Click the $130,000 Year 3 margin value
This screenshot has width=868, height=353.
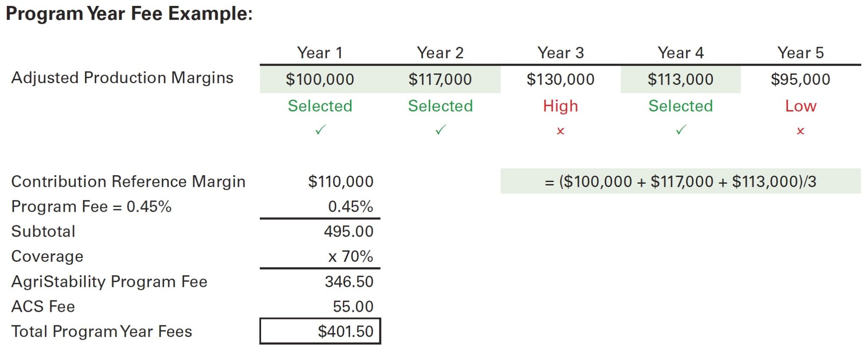pyautogui.click(x=560, y=79)
